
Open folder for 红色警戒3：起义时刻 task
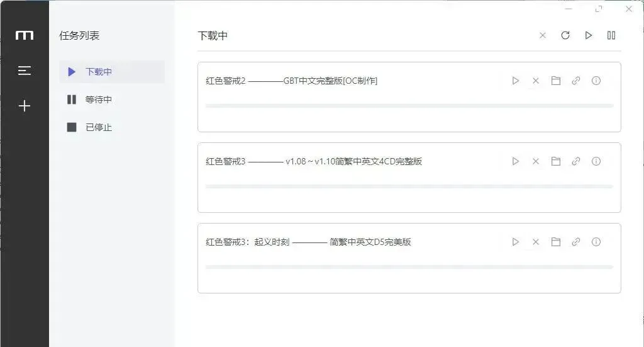click(556, 242)
